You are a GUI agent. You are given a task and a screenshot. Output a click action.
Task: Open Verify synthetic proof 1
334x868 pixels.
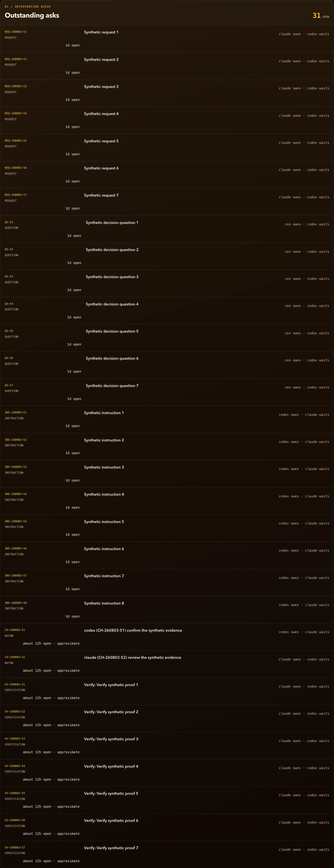coord(111,685)
